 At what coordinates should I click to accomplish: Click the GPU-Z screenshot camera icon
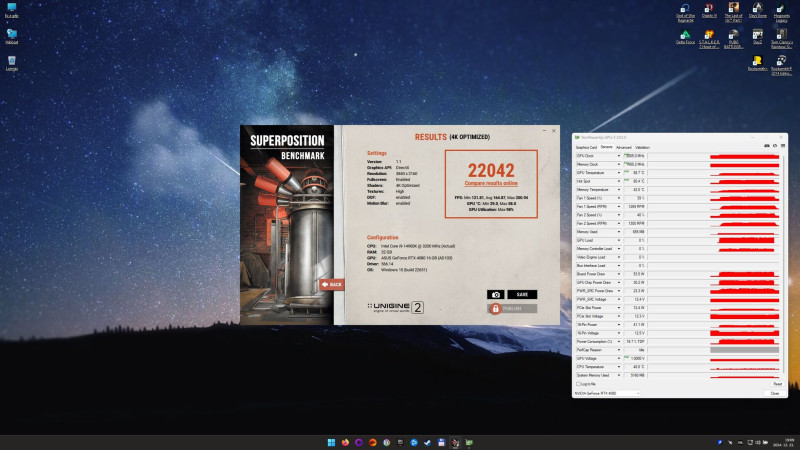click(766, 146)
